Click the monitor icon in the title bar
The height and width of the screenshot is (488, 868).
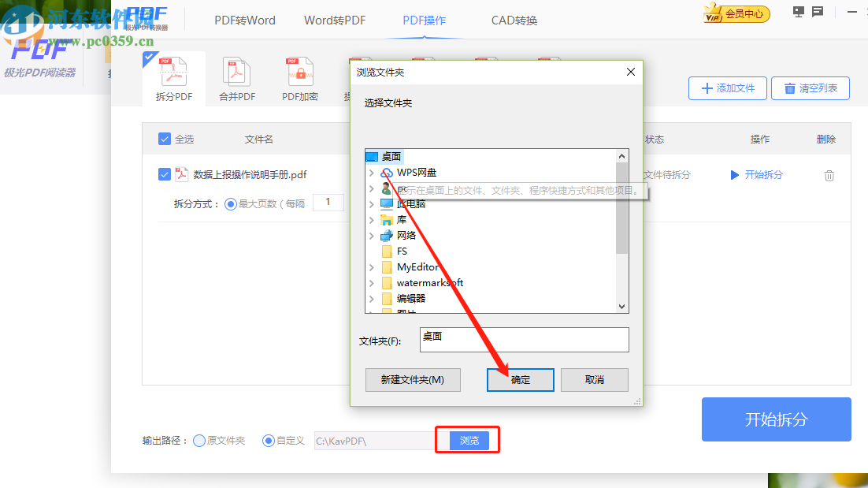point(797,12)
